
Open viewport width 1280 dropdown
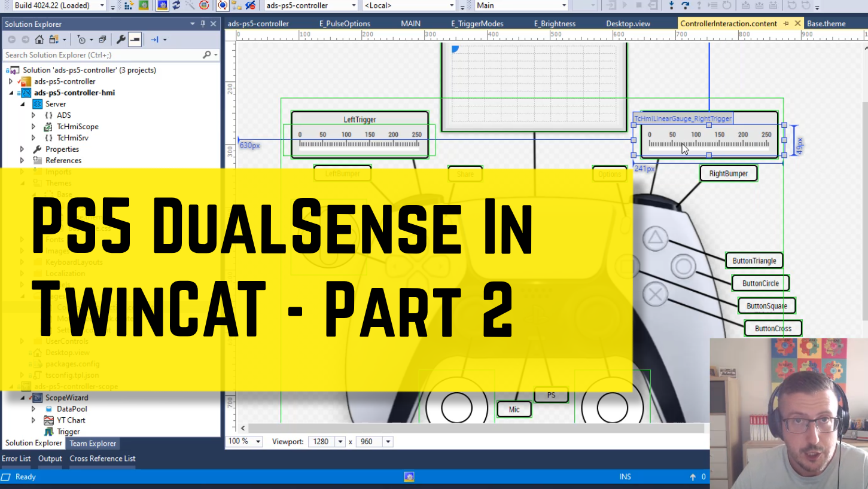pos(340,442)
